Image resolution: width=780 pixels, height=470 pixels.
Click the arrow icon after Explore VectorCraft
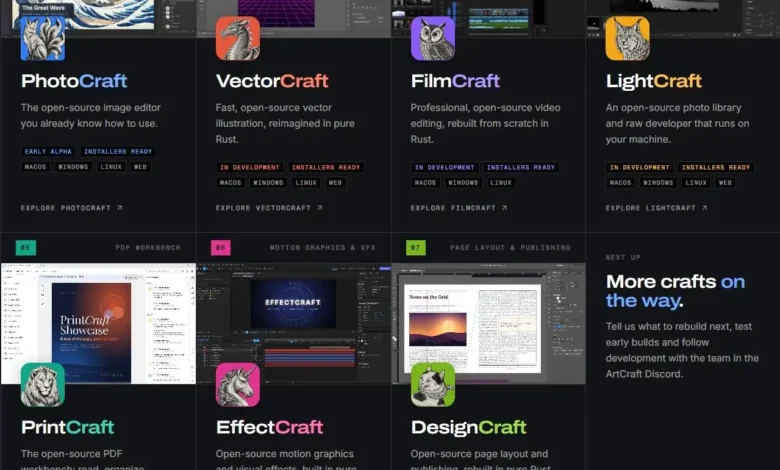[x=320, y=208]
